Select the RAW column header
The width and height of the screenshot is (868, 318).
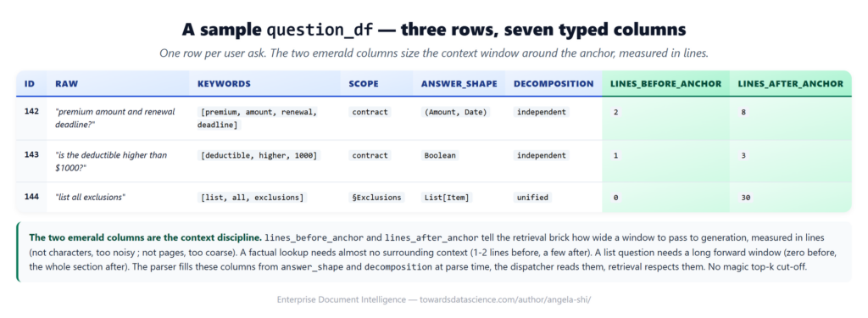[66, 84]
